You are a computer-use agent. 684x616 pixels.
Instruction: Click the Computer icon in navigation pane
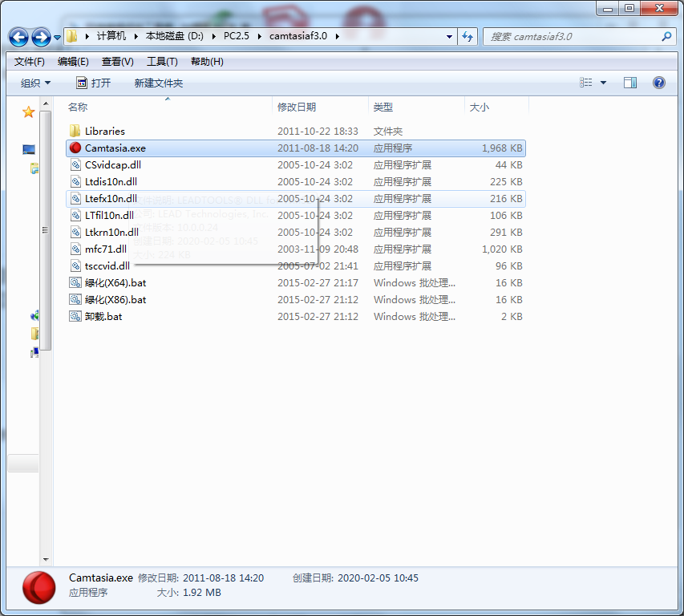29,150
